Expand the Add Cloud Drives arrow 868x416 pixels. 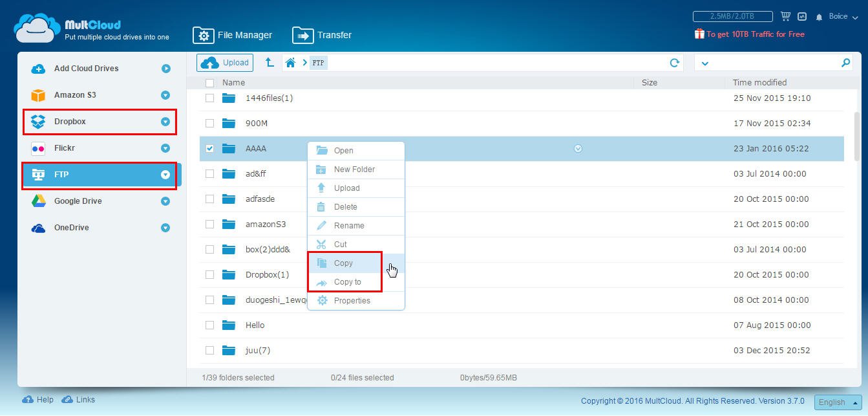[166, 69]
